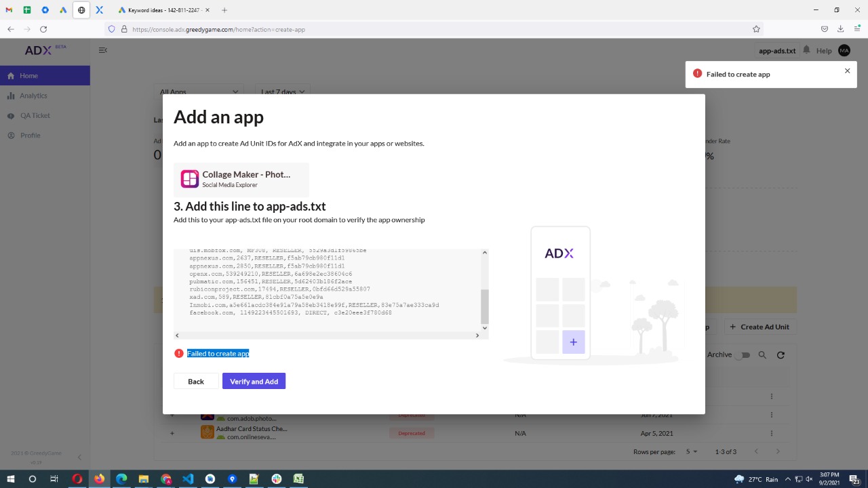
Task: Open Excel from the taskbar
Action: pyautogui.click(x=298, y=479)
